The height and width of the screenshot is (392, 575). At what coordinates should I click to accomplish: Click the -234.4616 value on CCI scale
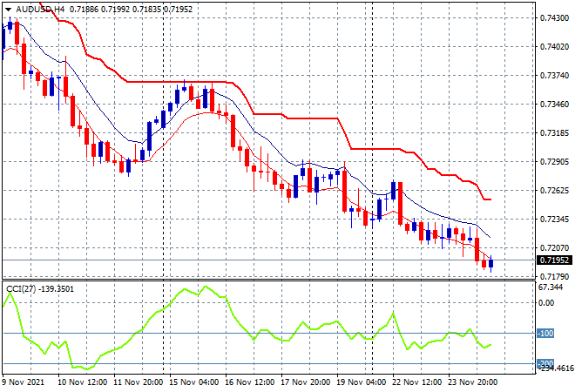(x=552, y=369)
